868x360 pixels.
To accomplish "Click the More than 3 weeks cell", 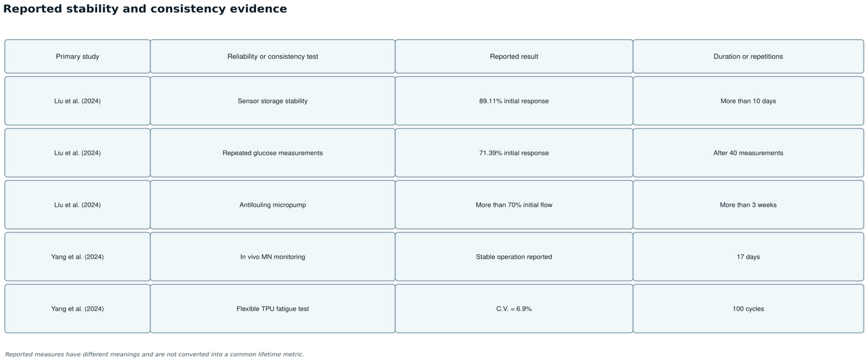I will [x=748, y=205].
